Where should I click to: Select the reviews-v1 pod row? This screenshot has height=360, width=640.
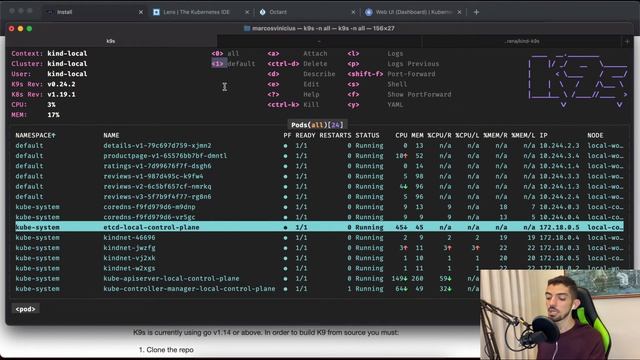319,176
